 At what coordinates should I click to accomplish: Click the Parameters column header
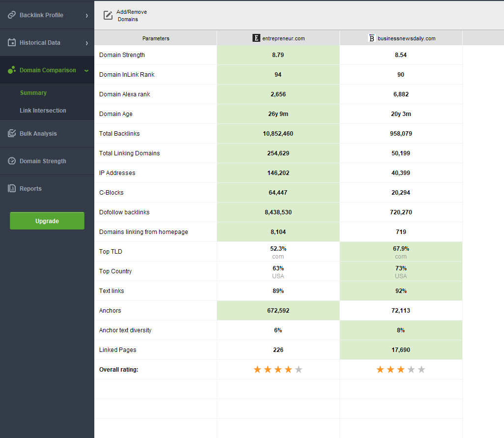click(x=156, y=38)
